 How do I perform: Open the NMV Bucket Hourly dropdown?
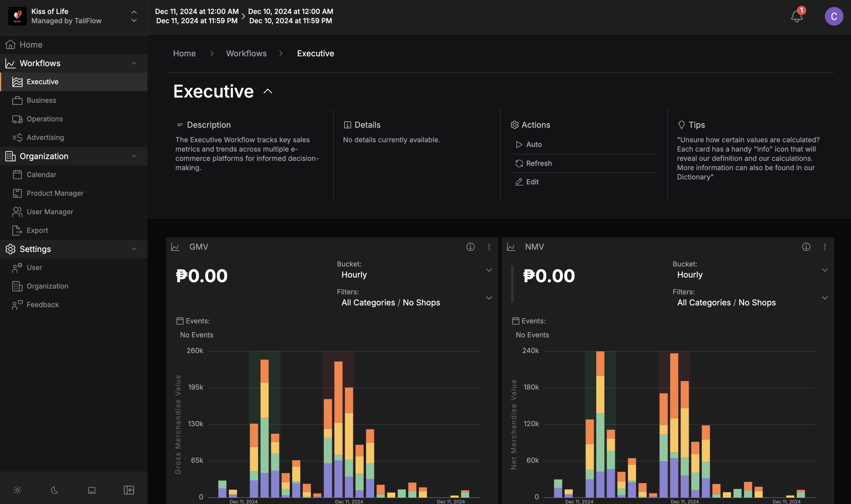point(750,270)
